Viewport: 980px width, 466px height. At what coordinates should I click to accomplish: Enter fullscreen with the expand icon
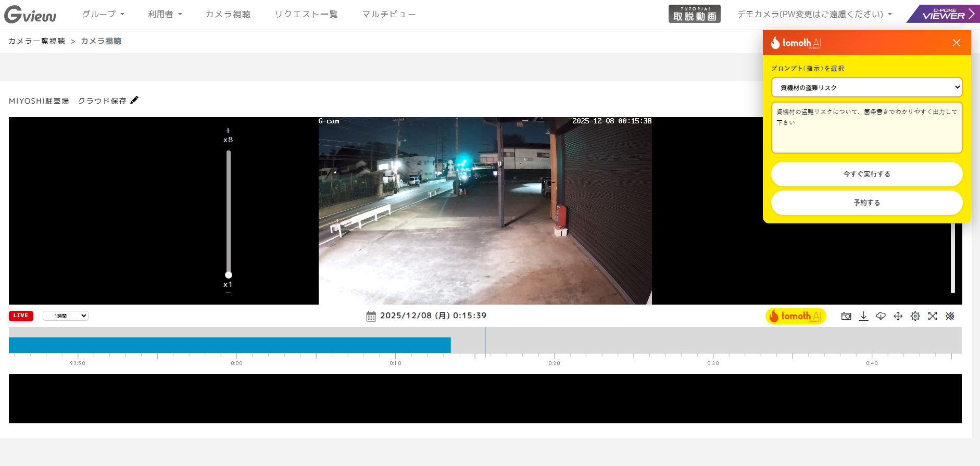pos(932,316)
